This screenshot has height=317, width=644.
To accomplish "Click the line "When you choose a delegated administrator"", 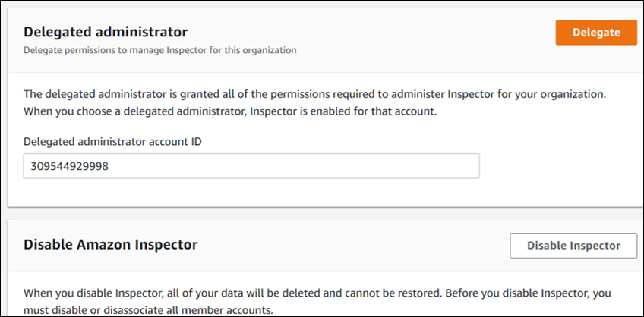I will click(152, 111).
